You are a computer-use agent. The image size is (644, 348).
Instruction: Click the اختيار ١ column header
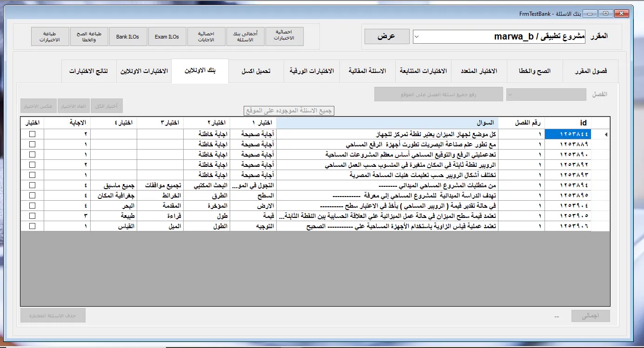pos(253,123)
